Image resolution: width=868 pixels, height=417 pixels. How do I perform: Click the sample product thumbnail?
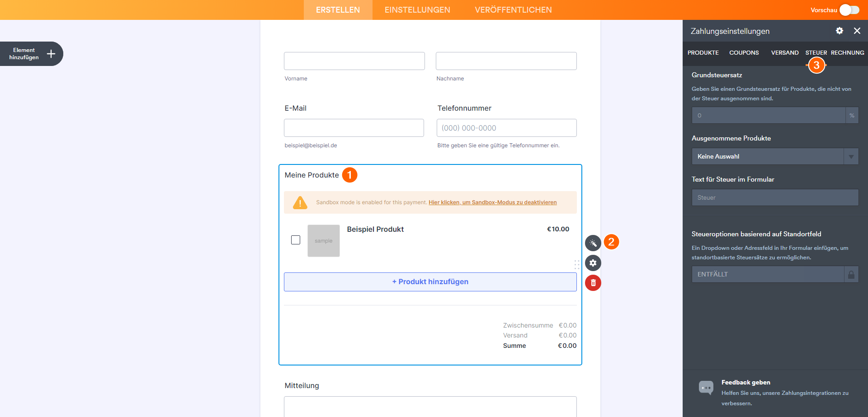(x=324, y=241)
